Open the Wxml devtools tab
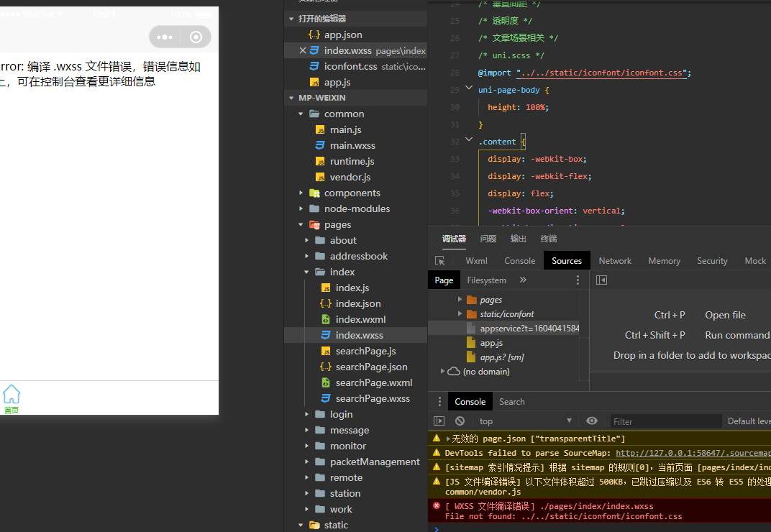The height and width of the screenshot is (532, 771). (476, 260)
